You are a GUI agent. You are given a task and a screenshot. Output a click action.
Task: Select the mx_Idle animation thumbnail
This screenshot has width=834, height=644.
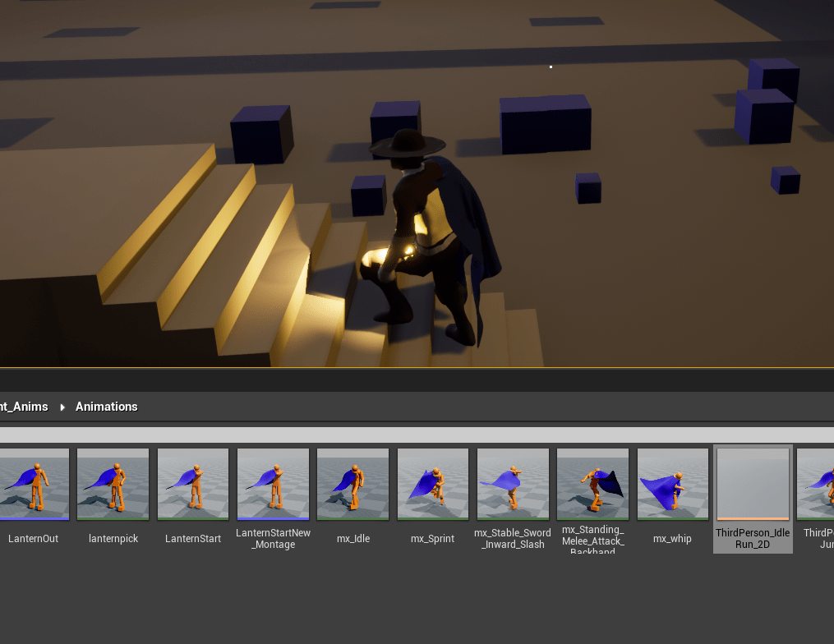tap(352, 485)
